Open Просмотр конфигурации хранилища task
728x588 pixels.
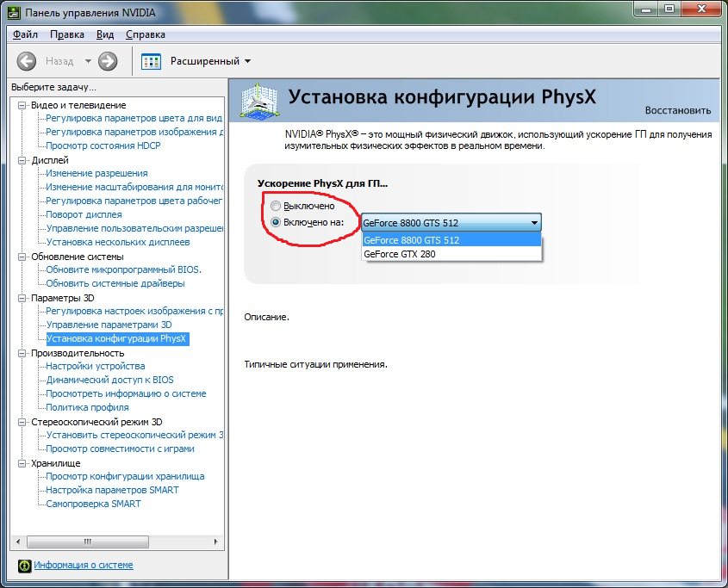(x=125, y=476)
